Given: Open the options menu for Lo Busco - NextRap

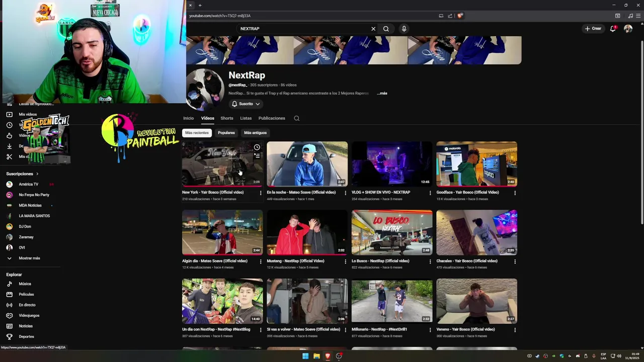Looking at the screenshot, I should tap(430, 261).
